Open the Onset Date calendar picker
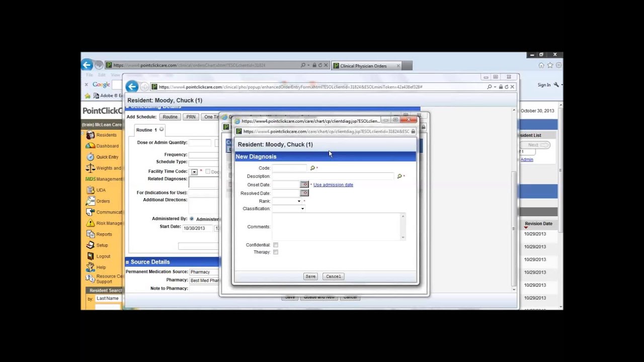Viewport: 644px width, 362px height. coord(304,185)
